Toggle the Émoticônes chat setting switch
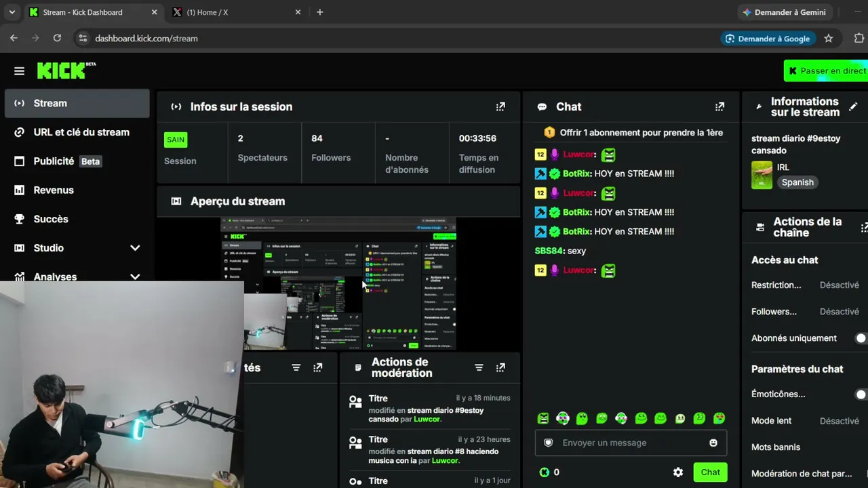 pyautogui.click(x=861, y=394)
